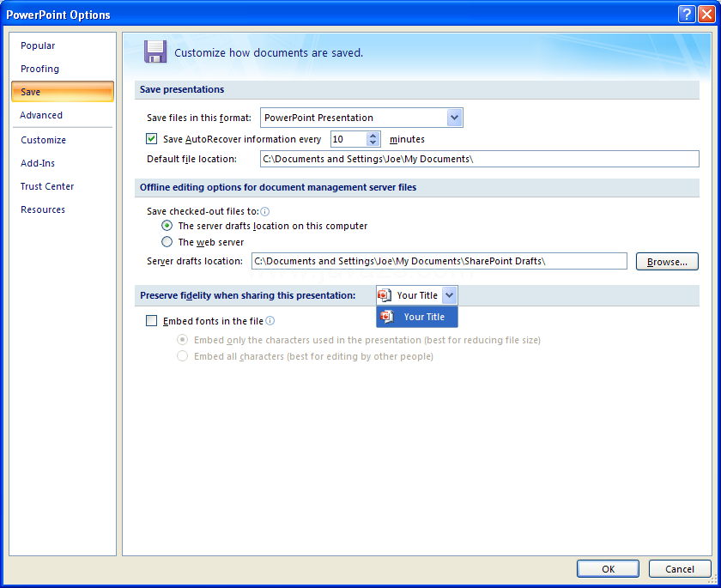Image resolution: width=721 pixels, height=588 pixels.
Task: Click the Browse button for server drafts
Action: 667,261
